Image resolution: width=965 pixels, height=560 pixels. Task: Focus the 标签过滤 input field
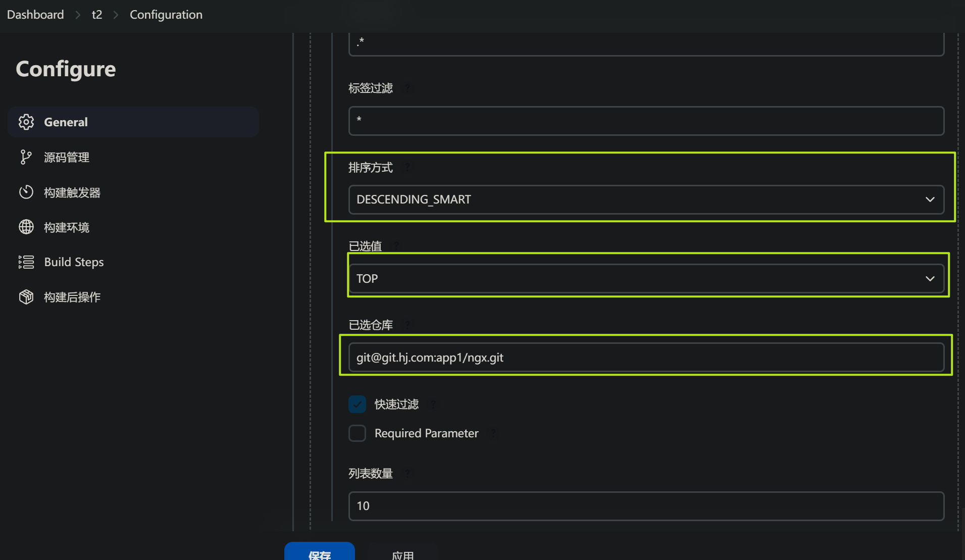646,121
